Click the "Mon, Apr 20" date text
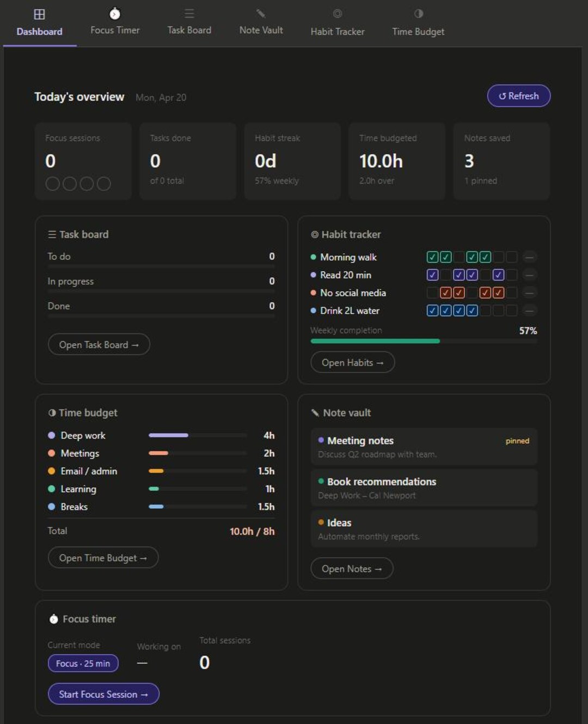The image size is (588, 724). coord(161,98)
